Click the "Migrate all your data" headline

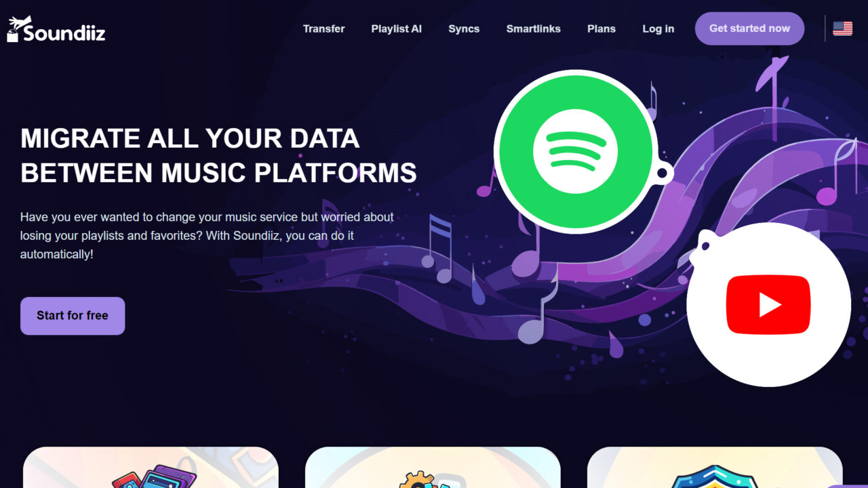click(218, 155)
